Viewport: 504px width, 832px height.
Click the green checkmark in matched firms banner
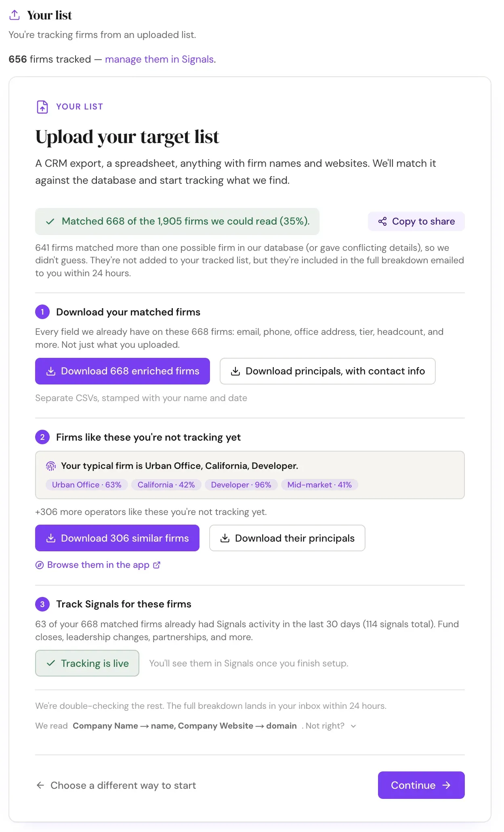(50, 221)
